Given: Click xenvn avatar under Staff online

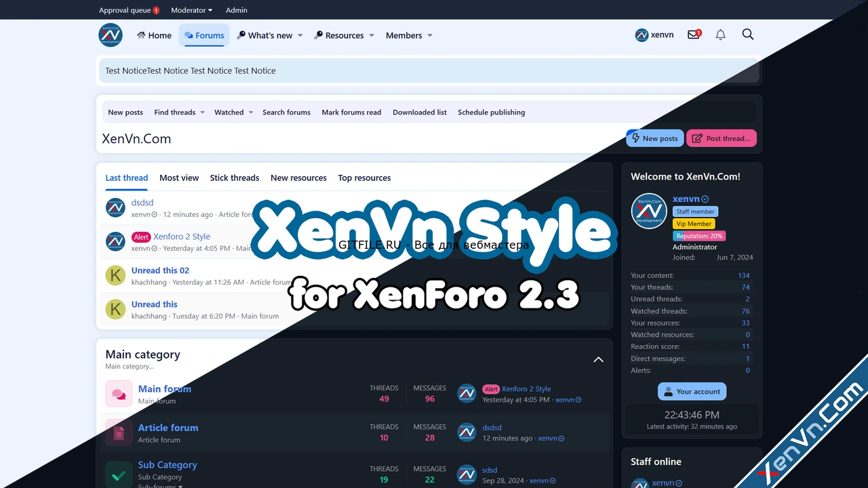Looking at the screenshot, I should click(x=639, y=483).
